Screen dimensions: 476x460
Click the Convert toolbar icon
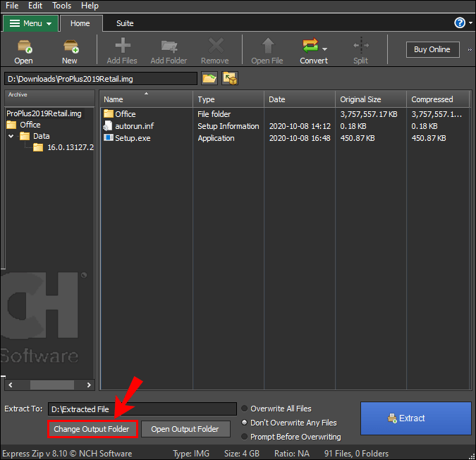click(310, 46)
